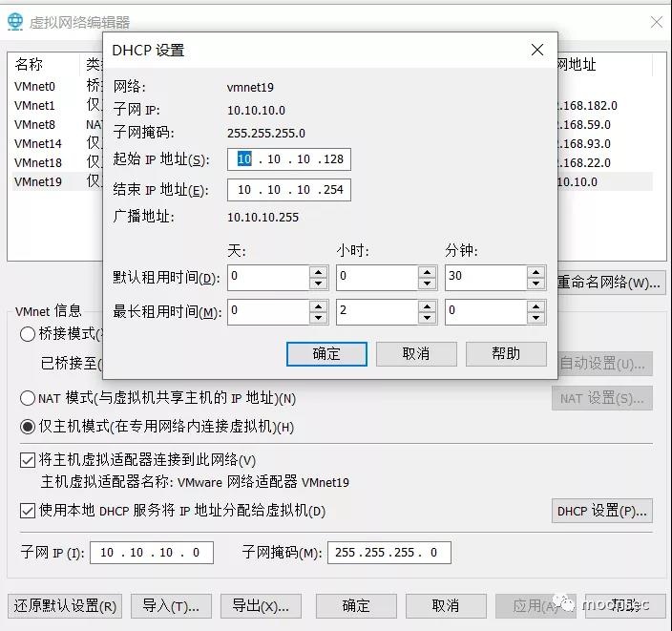Decrease maximum lease days value

[x=319, y=318]
